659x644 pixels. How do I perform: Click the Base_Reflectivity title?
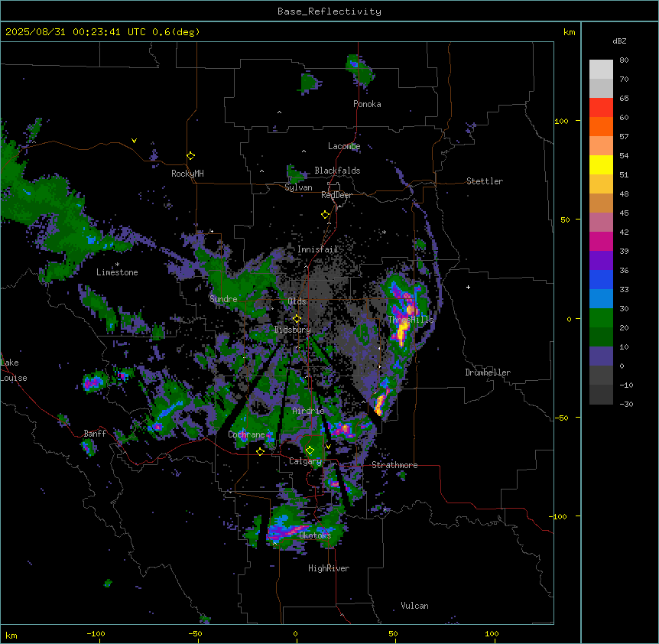click(x=329, y=11)
